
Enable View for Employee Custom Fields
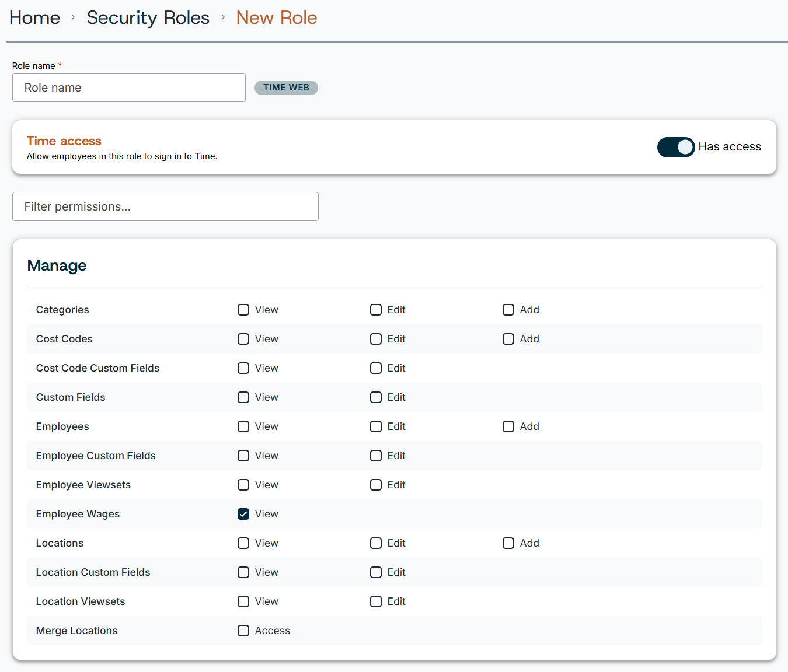coord(243,456)
